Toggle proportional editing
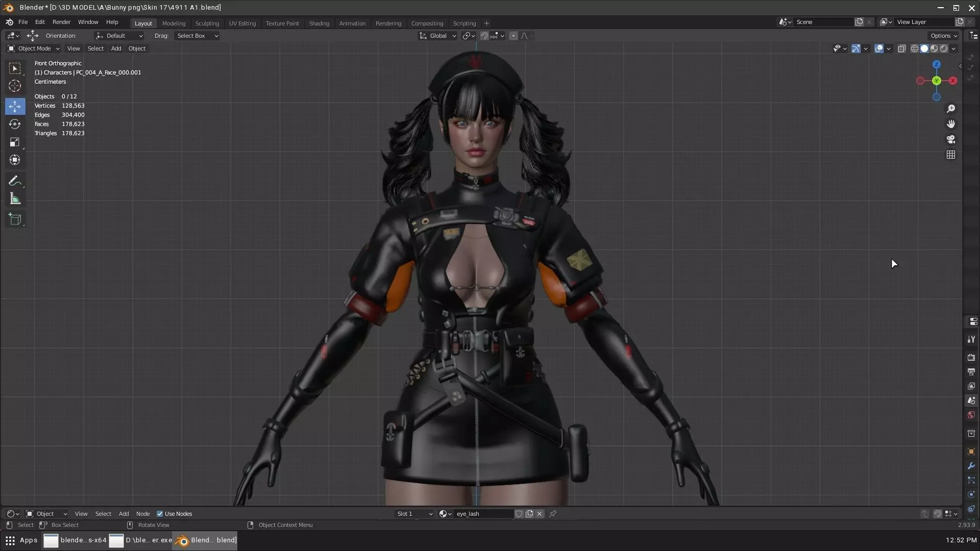 [x=513, y=36]
